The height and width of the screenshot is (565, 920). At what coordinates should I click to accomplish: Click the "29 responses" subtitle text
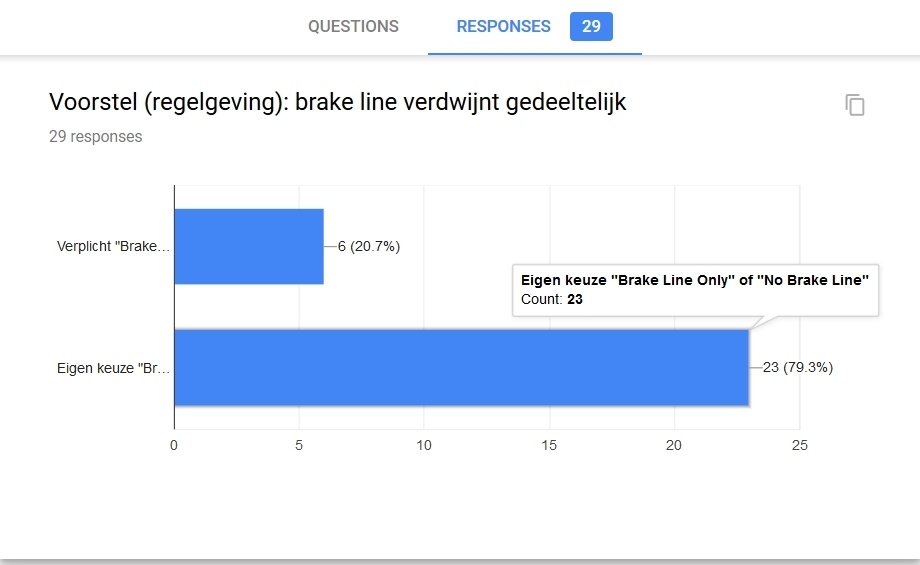pos(95,137)
